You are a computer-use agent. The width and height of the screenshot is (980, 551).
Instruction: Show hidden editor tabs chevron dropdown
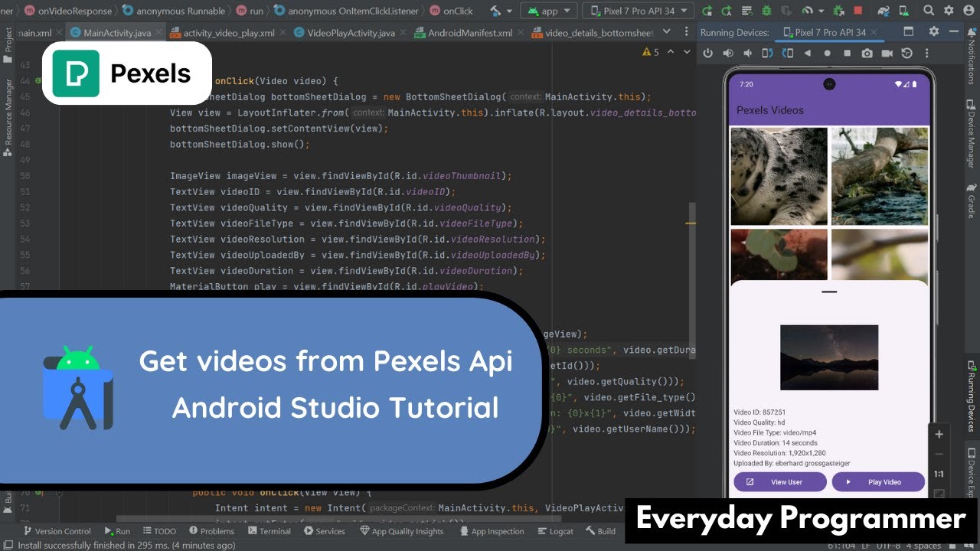click(666, 31)
